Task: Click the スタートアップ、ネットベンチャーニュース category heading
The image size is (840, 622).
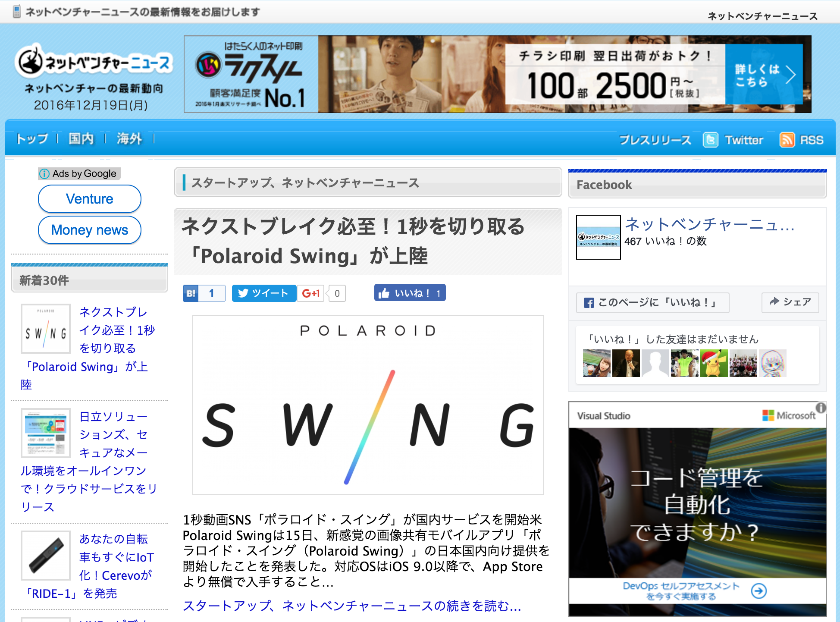Action: pyautogui.click(x=368, y=182)
